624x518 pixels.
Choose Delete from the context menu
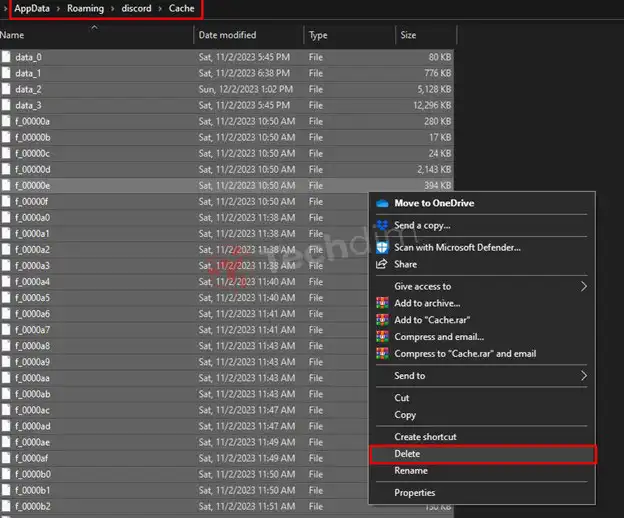[x=407, y=454]
